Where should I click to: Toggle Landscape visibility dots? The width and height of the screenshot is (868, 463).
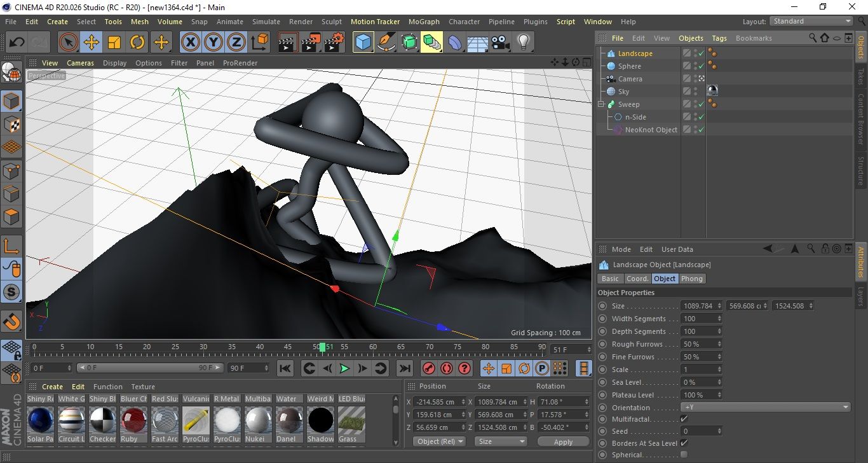[695, 53]
